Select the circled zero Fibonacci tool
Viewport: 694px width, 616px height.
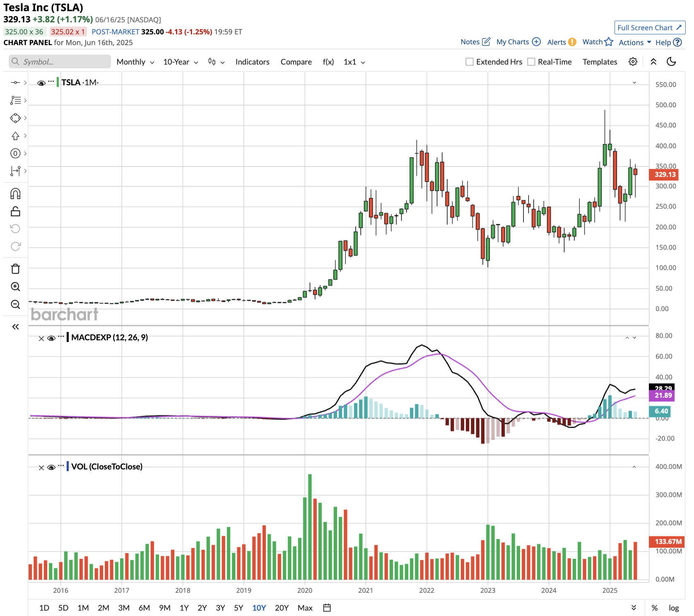point(15,154)
